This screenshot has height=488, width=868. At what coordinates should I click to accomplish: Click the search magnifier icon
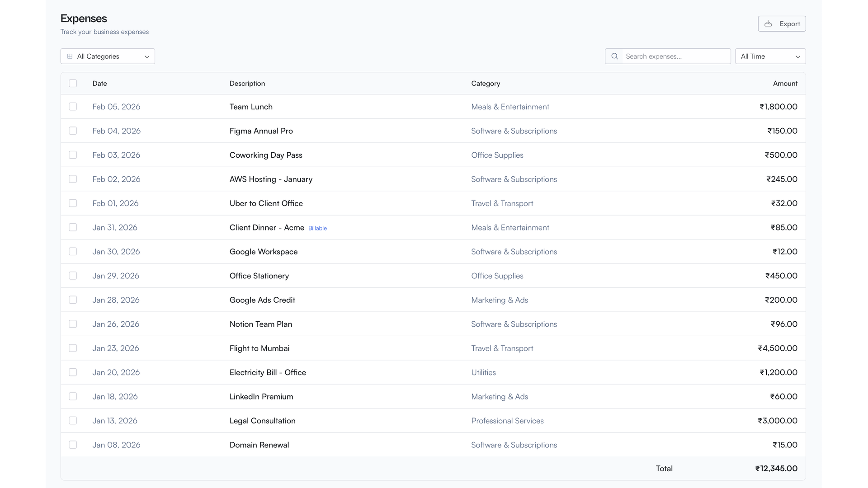tap(614, 56)
